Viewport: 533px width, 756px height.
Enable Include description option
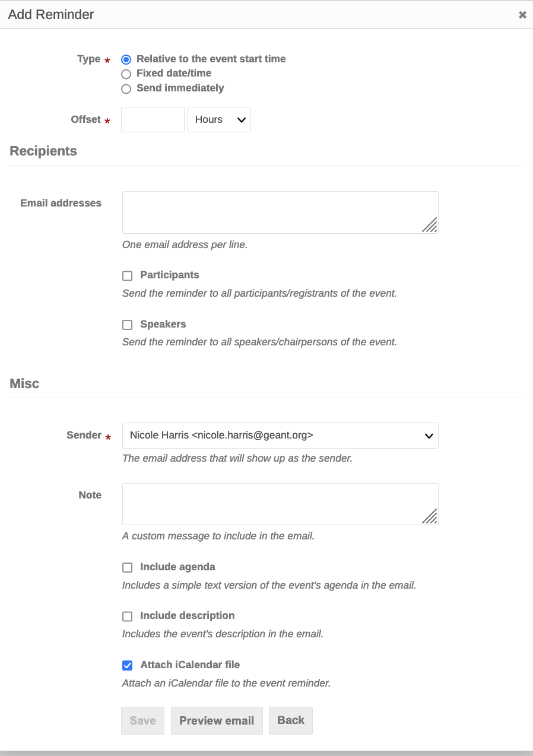pyautogui.click(x=127, y=617)
